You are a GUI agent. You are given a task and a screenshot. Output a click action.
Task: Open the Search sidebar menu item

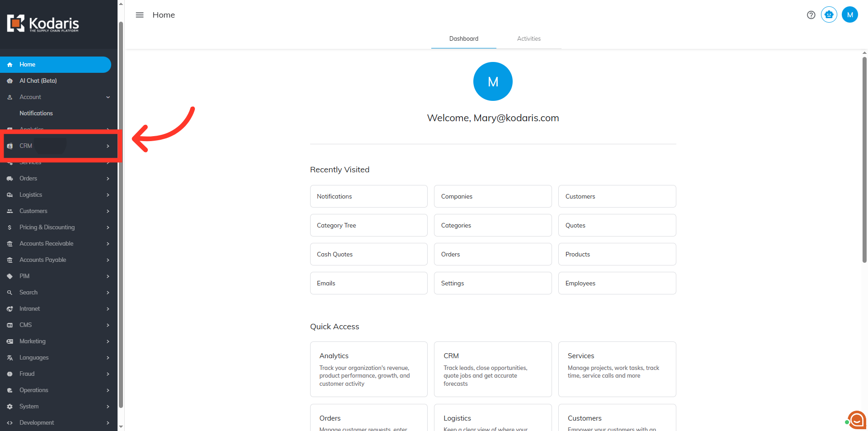[56, 293]
